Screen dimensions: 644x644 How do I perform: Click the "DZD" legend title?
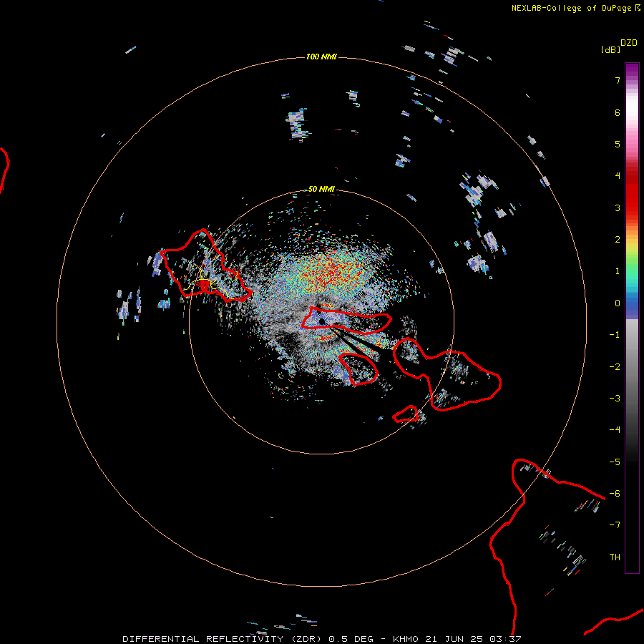[629, 43]
